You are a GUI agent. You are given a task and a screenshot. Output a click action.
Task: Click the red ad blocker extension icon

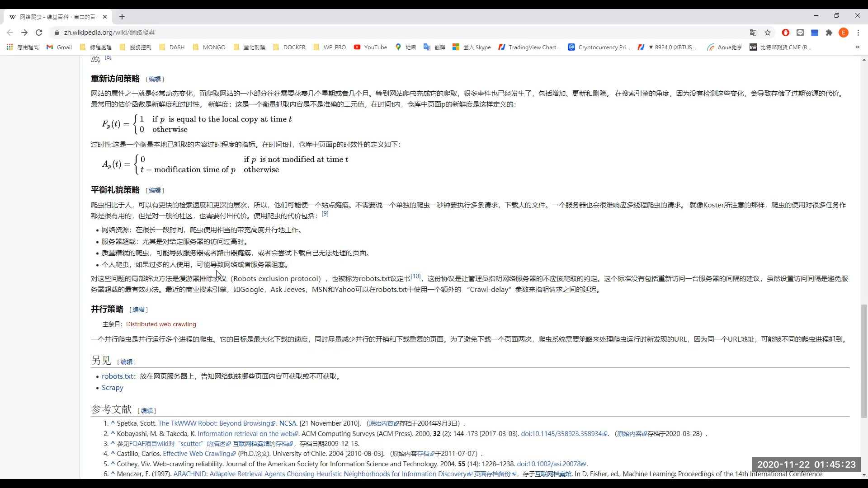[x=786, y=33]
